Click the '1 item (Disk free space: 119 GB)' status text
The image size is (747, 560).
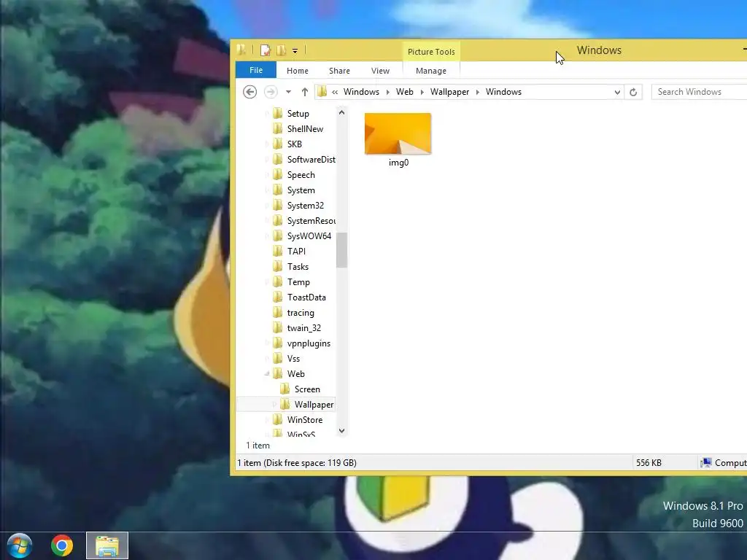pos(297,462)
